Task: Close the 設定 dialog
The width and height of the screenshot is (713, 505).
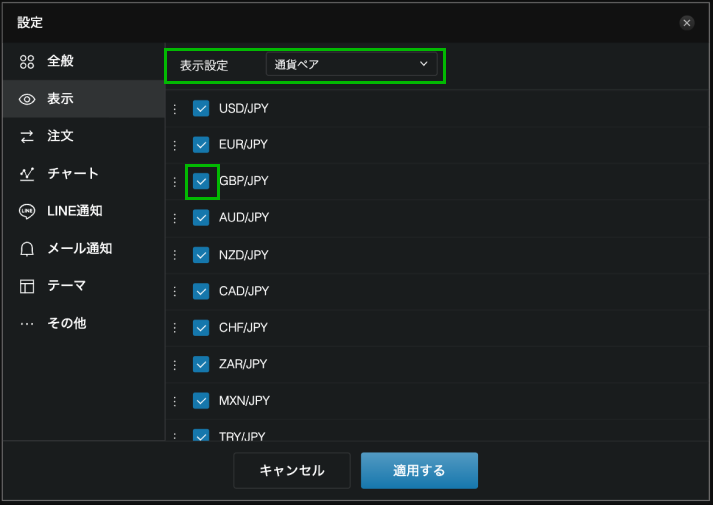Action: [x=686, y=22]
